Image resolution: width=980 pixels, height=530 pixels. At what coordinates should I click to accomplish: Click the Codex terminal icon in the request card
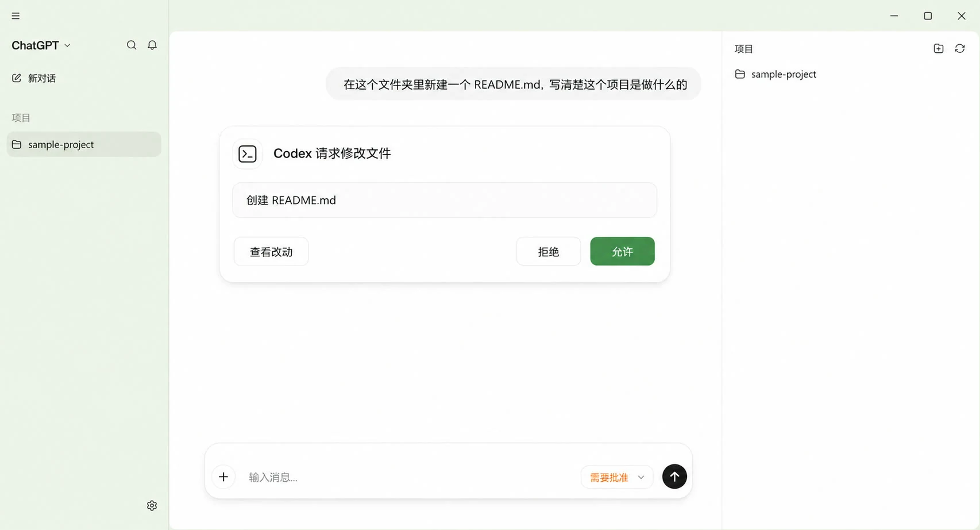[x=248, y=153]
